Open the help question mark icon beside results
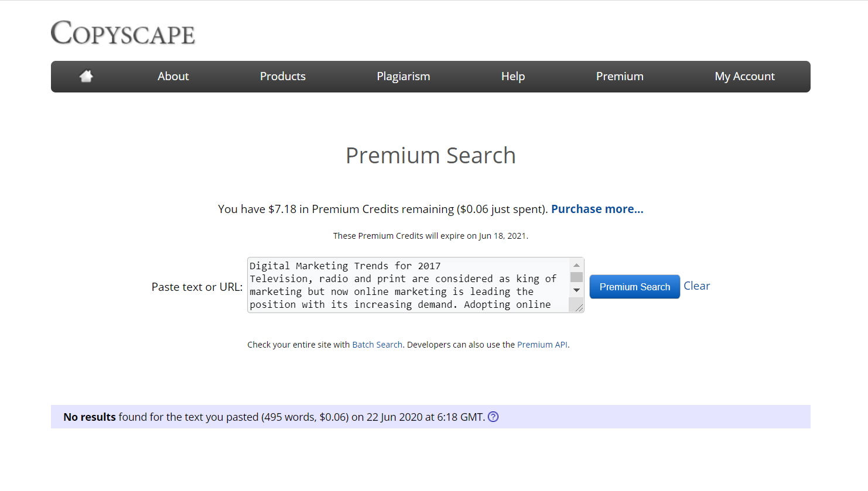 [493, 417]
